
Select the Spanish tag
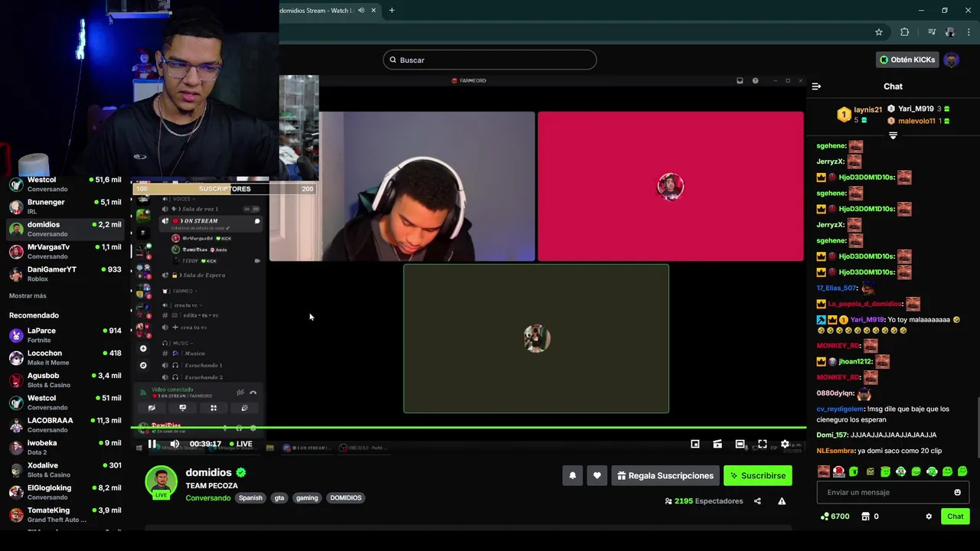click(x=250, y=497)
